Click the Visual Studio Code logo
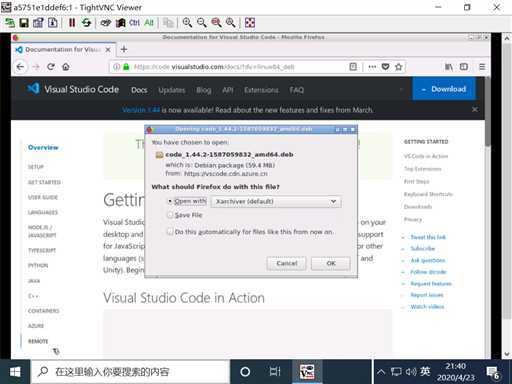The height and width of the screenshot is (384, 512). click(73, 89)
